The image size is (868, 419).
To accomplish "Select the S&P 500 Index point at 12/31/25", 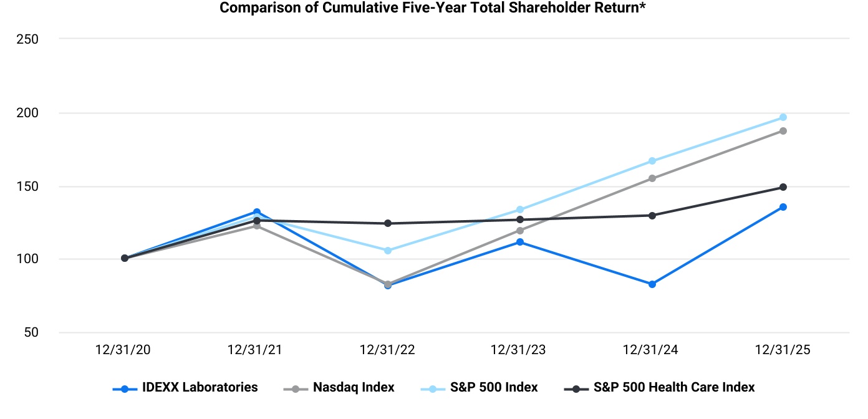I will (783, 117).
